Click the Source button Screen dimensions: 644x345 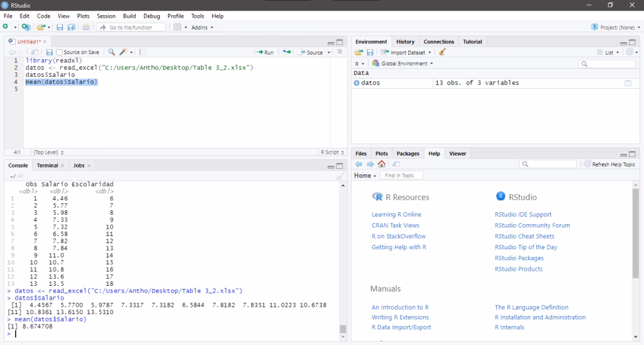[311, 52]
